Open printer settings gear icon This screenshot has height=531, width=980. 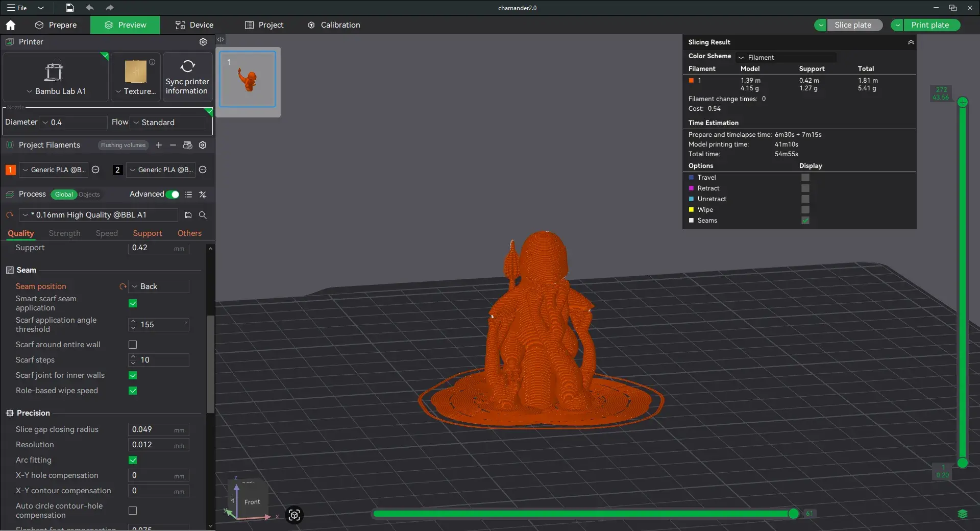(x=203, y=42)
